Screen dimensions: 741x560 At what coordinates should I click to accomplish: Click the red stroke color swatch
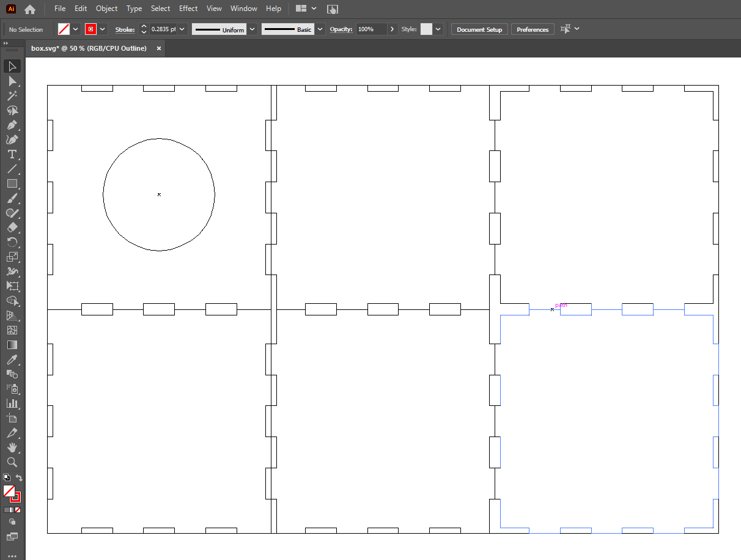tap(90, 29)
